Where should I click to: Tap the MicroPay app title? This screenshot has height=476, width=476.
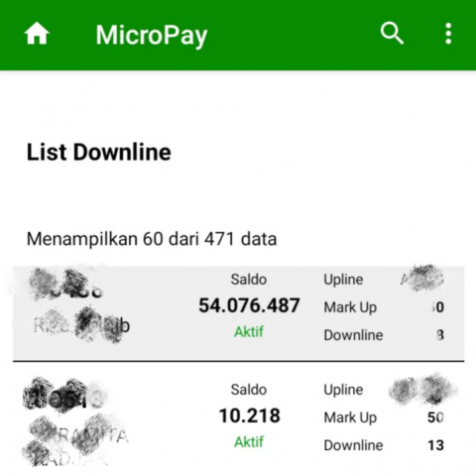tap(152, 36)
